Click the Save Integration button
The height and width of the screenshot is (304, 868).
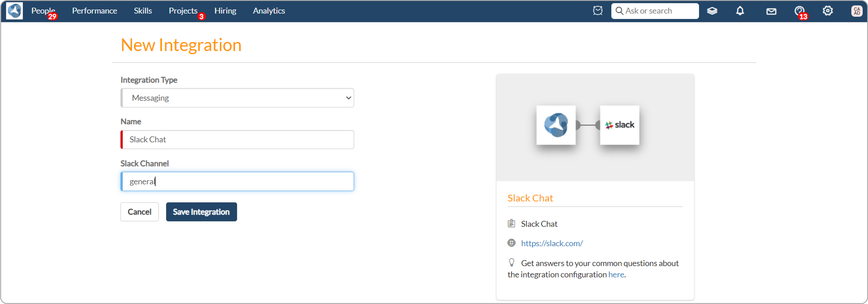point(201,212)
